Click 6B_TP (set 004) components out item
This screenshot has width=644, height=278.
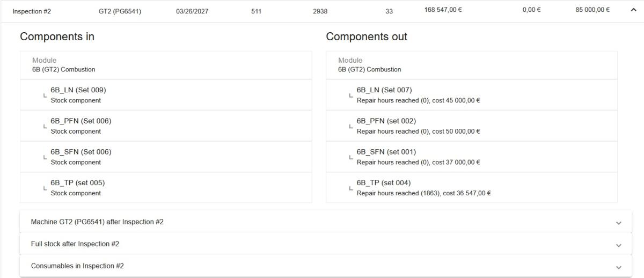click(x=384, y=187)
